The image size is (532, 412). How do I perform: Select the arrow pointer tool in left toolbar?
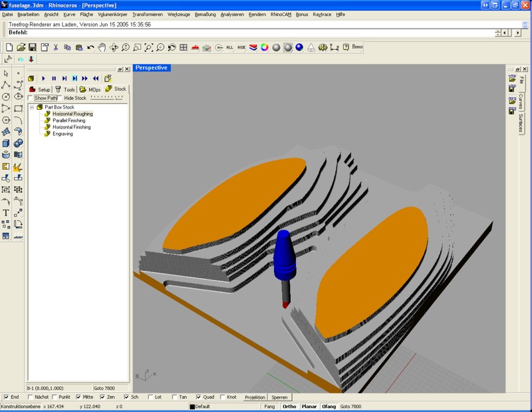(6, 73)
